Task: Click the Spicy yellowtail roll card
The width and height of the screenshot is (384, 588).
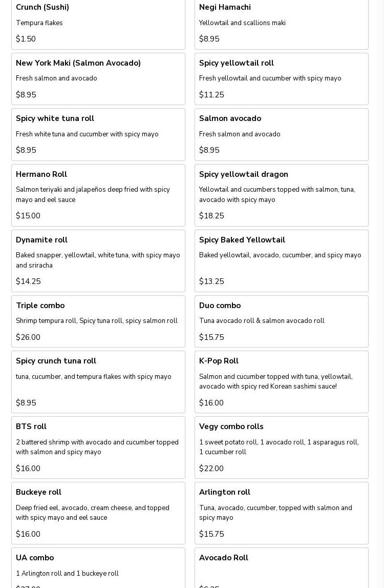Action: pos(281,79)
